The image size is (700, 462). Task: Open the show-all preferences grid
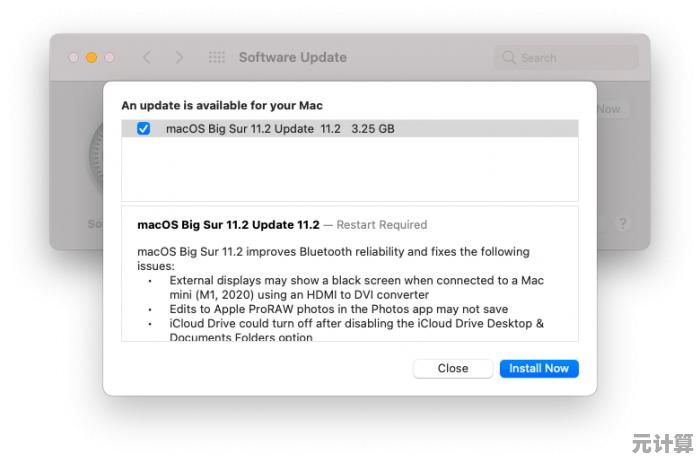coord(216,58)
